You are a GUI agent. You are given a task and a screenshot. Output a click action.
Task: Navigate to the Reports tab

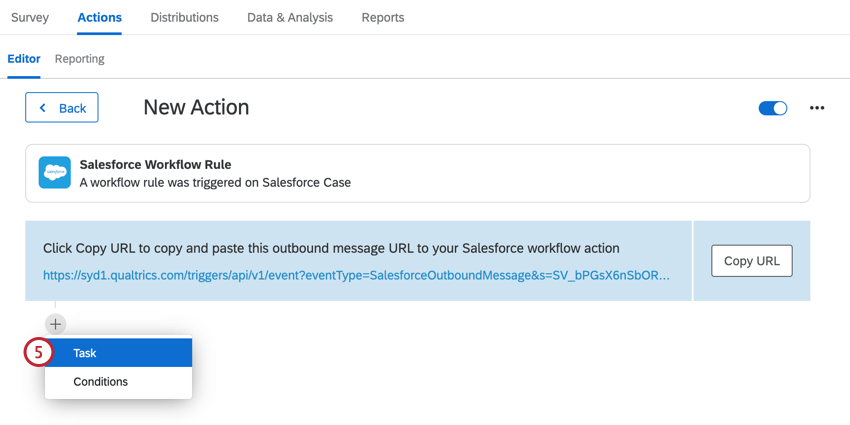pos(383,17)
